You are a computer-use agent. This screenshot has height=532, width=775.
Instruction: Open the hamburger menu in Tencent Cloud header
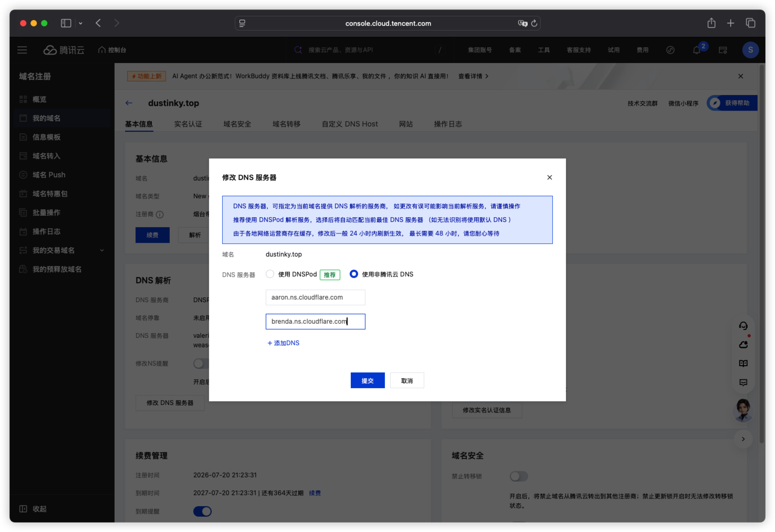pos(22,50)
